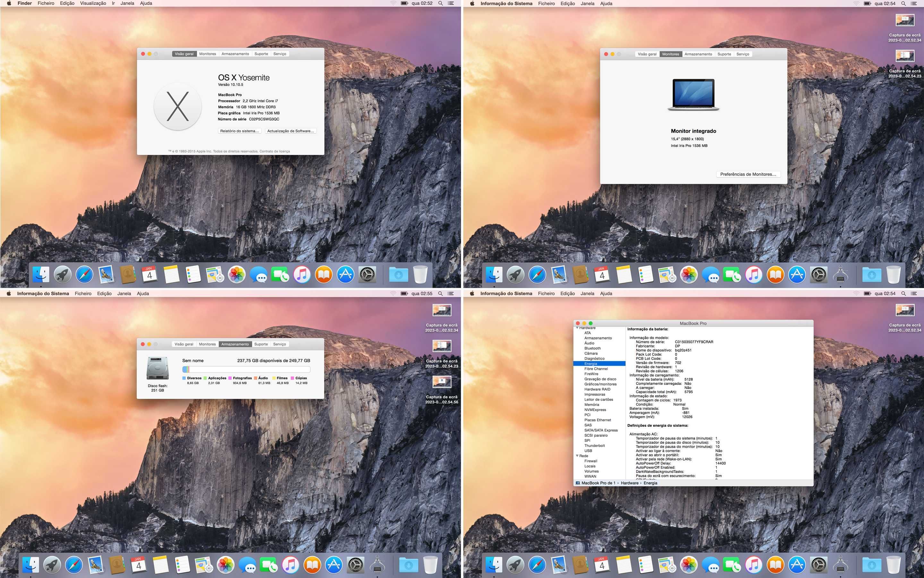The image size is (924, 578).
Task: Open Contacts in the dock of the Finder screen
Action: point(128,275)
